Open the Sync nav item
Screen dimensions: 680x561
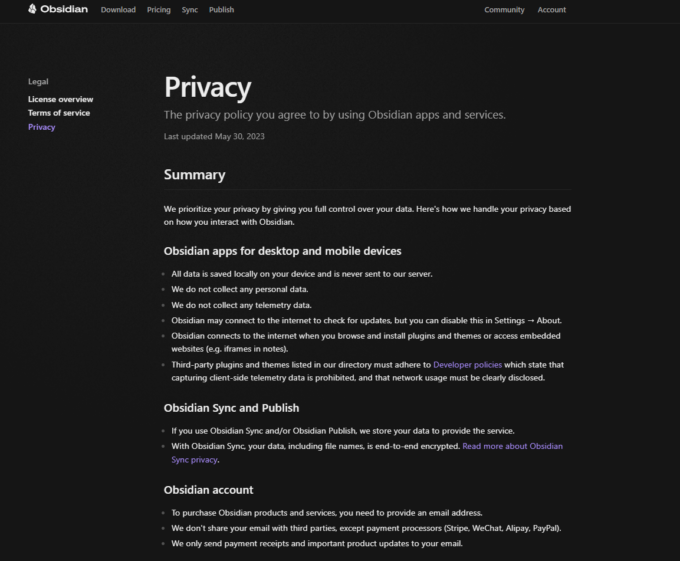point(190,10)
